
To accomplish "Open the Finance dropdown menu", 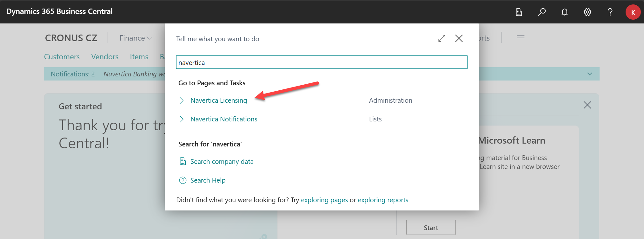I will [x=136, y=38].
